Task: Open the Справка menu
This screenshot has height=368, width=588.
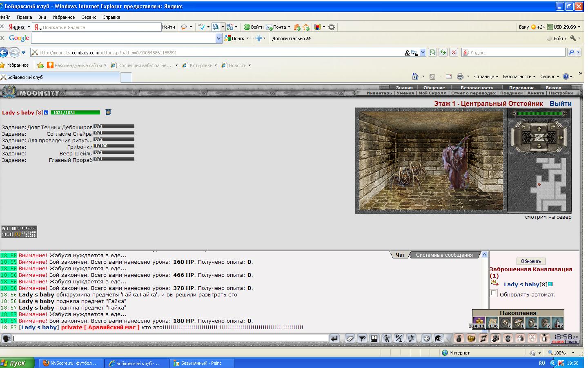Action: tap(111, 17)
